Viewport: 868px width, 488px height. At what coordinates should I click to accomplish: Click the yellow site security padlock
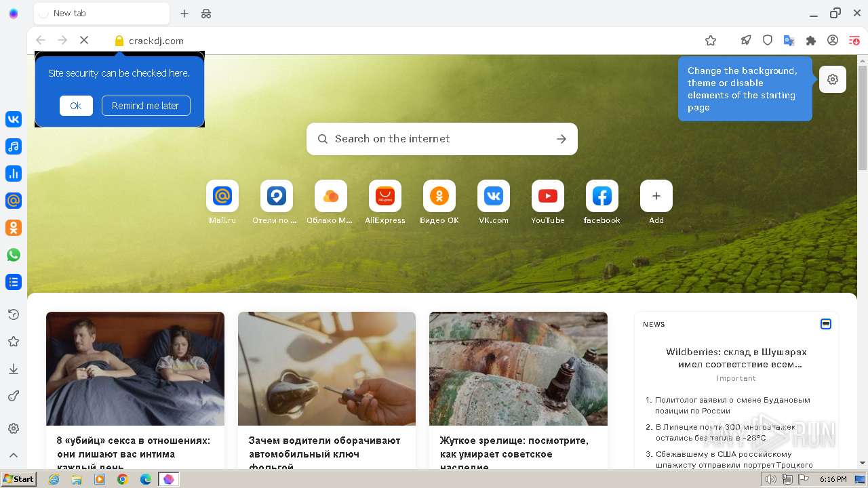click(x=119, y=41)
